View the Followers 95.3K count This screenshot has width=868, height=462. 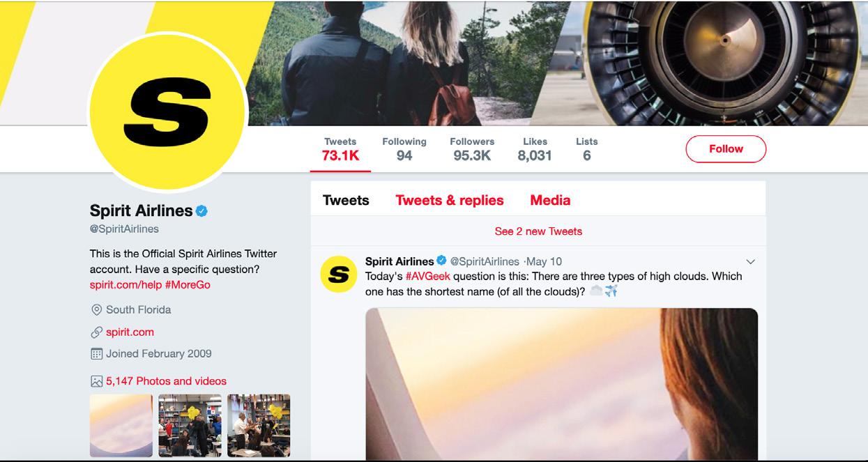(x=472, y=149)
